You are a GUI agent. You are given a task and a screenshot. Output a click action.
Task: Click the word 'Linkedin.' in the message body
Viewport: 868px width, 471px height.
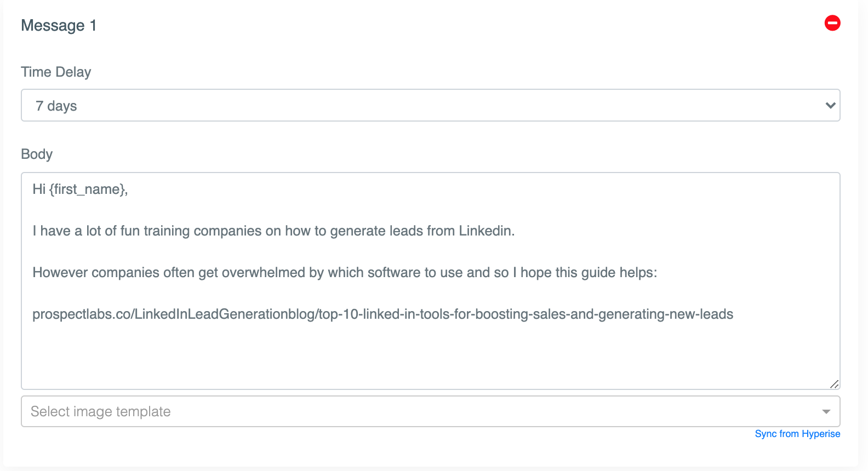[487, 231]
